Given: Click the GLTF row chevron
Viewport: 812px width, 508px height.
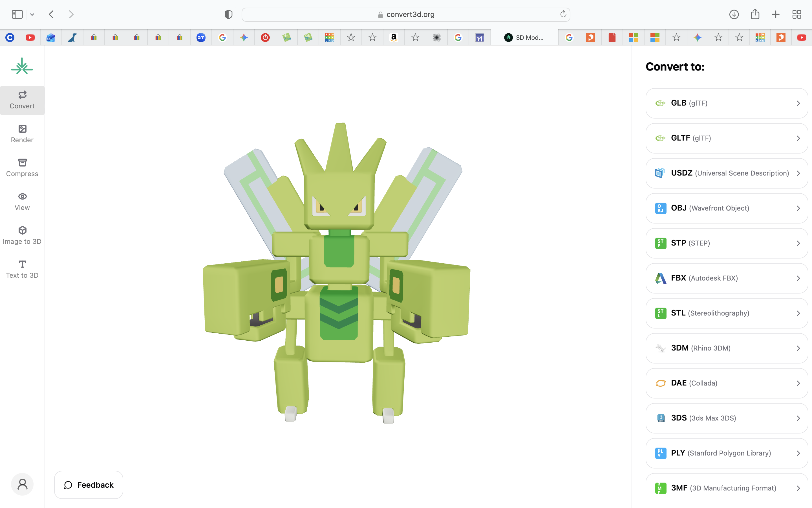Looking at the screenshot, I should [x=798, y=138].
